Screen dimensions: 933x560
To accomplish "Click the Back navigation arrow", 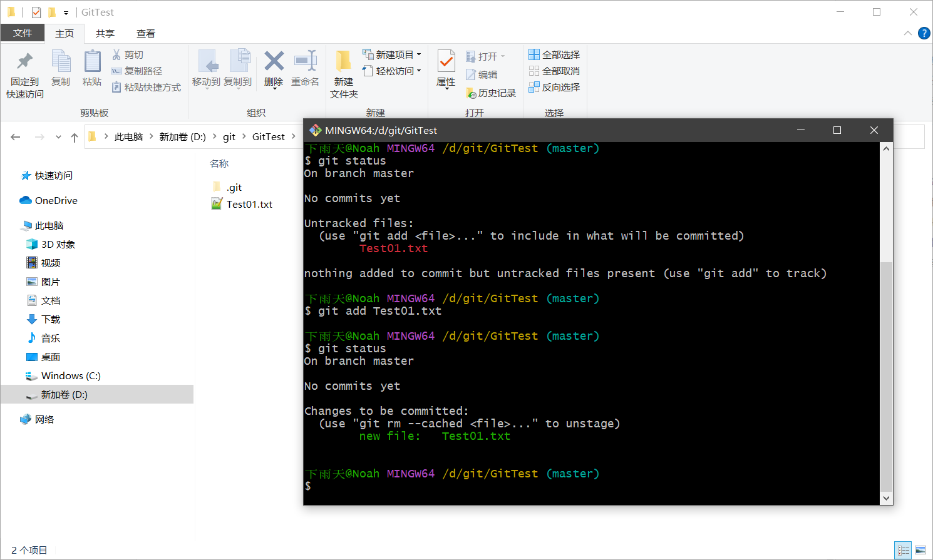I will [16, 137].
